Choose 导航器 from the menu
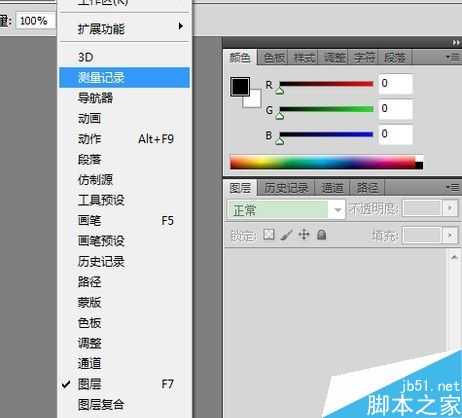The height and width of the screenshot is (418, 462). 125,98
